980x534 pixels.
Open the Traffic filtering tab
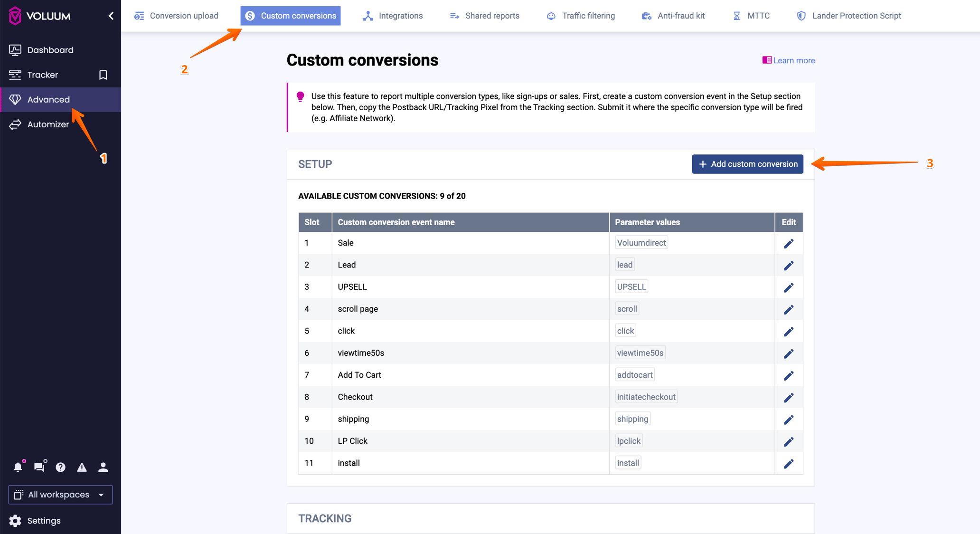(588, 16)
